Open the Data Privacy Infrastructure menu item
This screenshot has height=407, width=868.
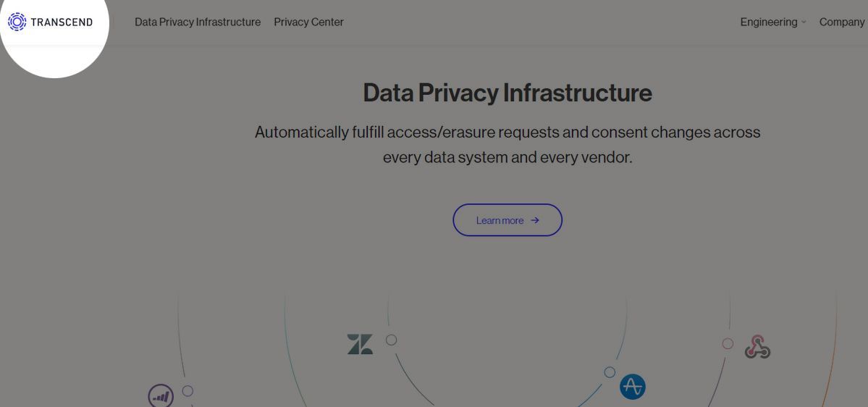tap(198, 22)
